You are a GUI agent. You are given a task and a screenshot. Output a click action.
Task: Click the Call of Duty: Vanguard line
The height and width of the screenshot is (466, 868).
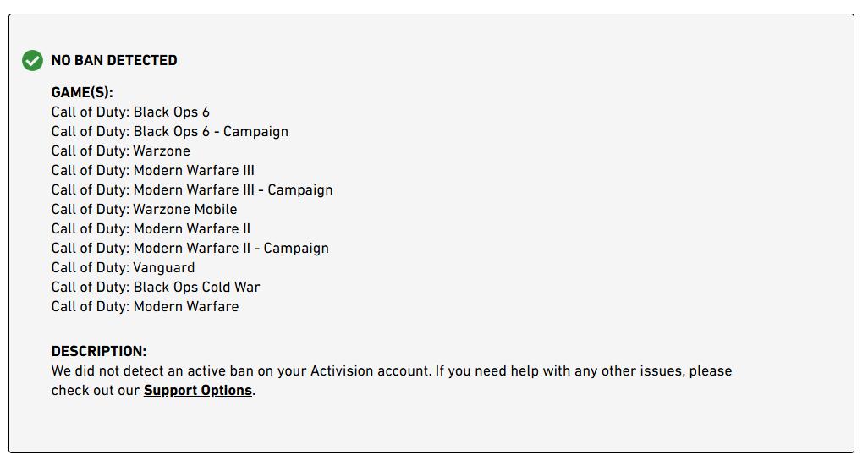[123, 268]
